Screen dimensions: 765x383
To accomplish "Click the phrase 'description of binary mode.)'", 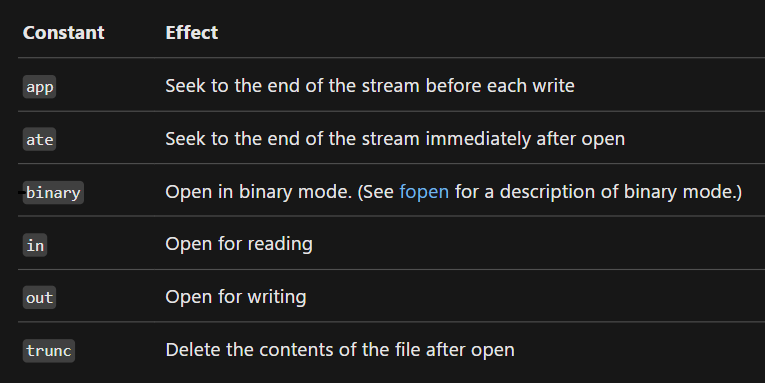I will [x=621, y=192].
